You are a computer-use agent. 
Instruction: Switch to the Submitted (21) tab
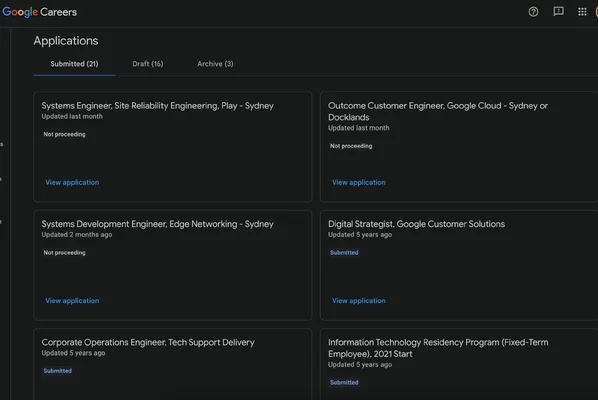(x=74, y=64)
